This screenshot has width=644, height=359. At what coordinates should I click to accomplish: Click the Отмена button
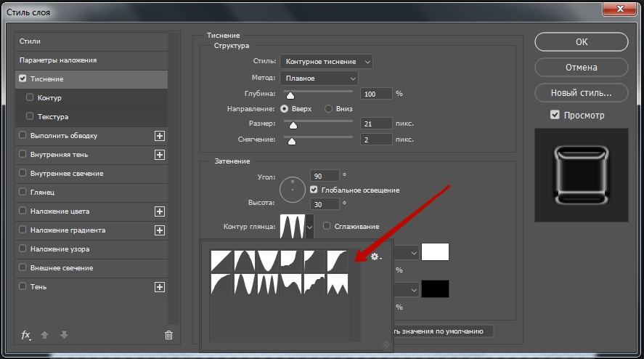(x=581, y=68)
